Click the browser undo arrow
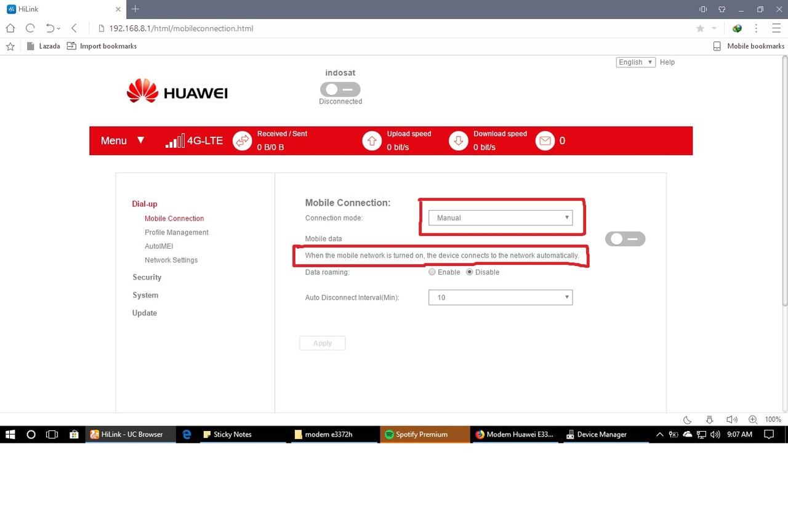 tap(50, 28)
